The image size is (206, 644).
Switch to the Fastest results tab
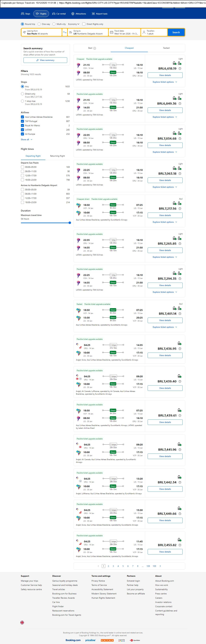(x=166, y=48)
